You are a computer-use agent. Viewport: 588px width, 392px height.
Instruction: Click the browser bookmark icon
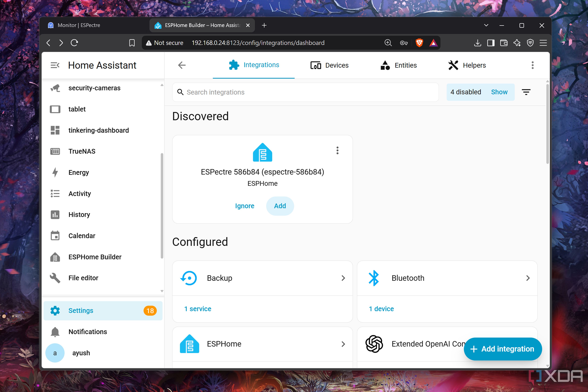(x=132, y=43)
